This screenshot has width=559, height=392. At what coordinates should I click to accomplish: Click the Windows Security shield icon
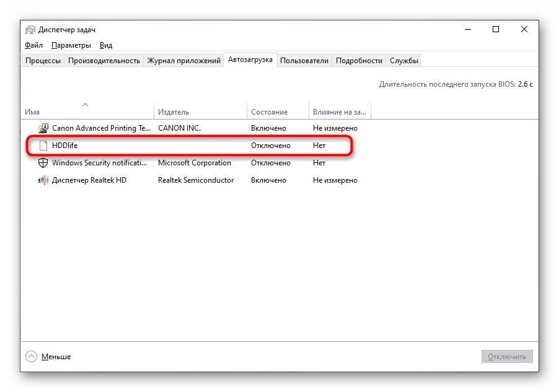pyautogui.click(x=43, y=163)
